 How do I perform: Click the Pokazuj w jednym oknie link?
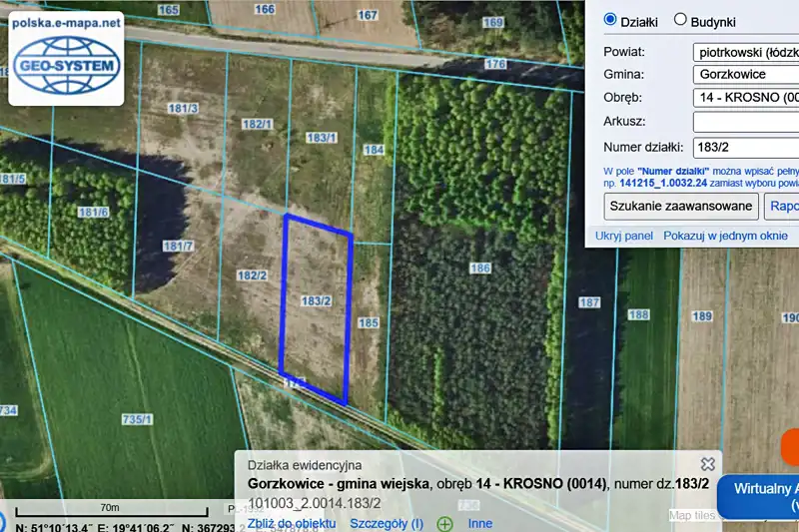(725, 236)
